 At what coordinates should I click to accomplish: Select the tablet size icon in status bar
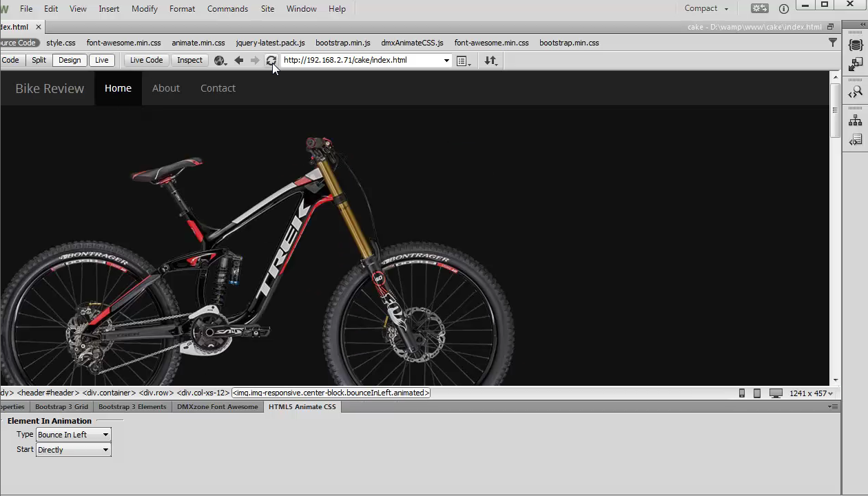tap(757, 393)
